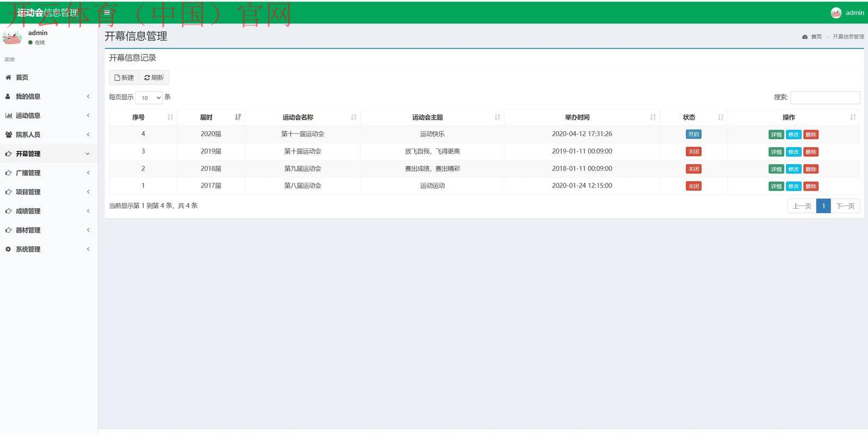Viewport: 868px width, 435px height.
Task: Toggle the 关闭 status of 2019届 row
Action: [x=693, y=152]
